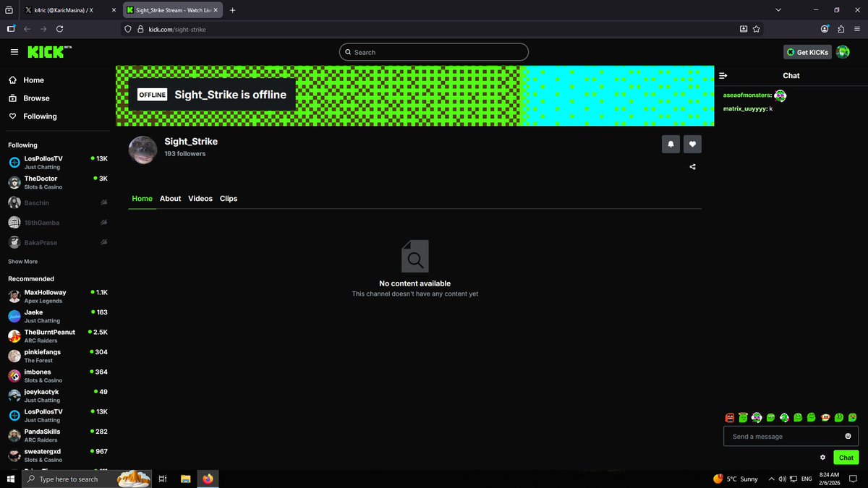Bookmark this page with the star icon

757,29
